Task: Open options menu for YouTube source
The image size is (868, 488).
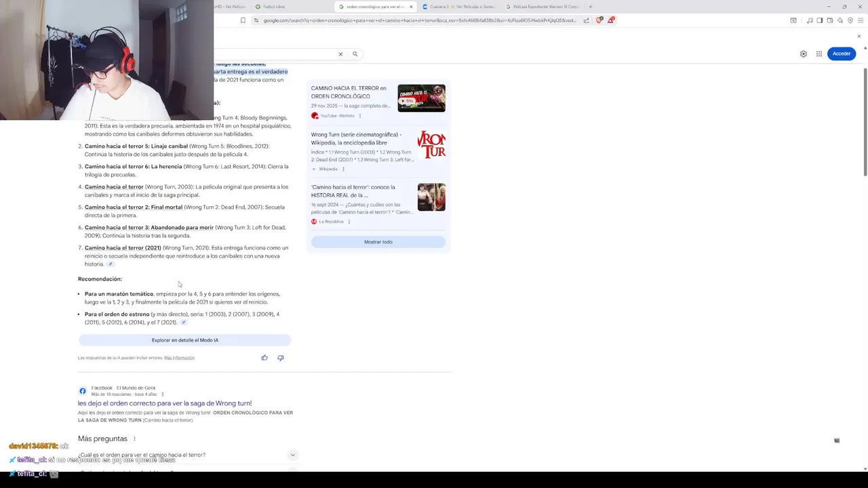Action: coord(360,116)
